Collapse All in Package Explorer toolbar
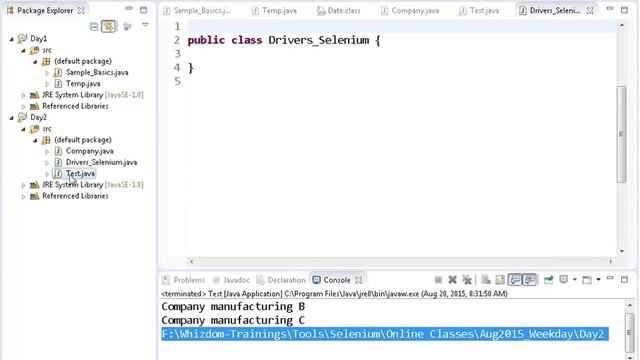Screen dimensions: 640x360 point(94,27)
